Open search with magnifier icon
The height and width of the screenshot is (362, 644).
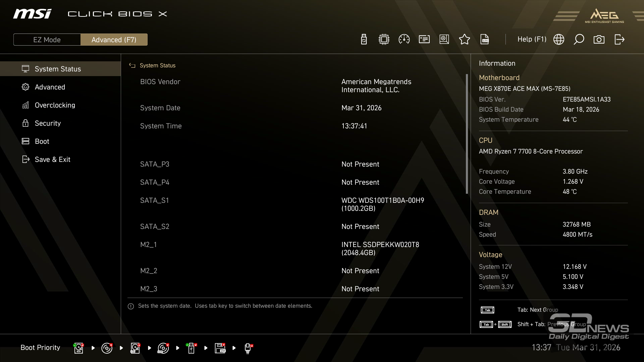(579, 40)
